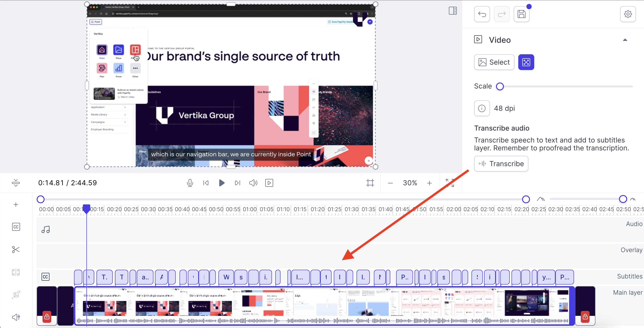This screenshot has width=644, height=328.
Task: Click the time display 0:14.81 / 2:44.59
Action: tap(67, 183)
